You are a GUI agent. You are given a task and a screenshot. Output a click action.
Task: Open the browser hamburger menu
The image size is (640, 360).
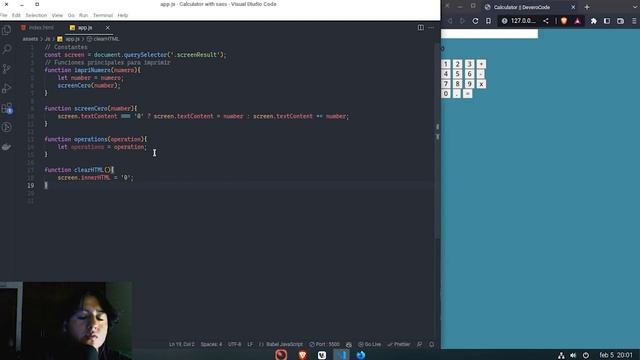point(634,21)
